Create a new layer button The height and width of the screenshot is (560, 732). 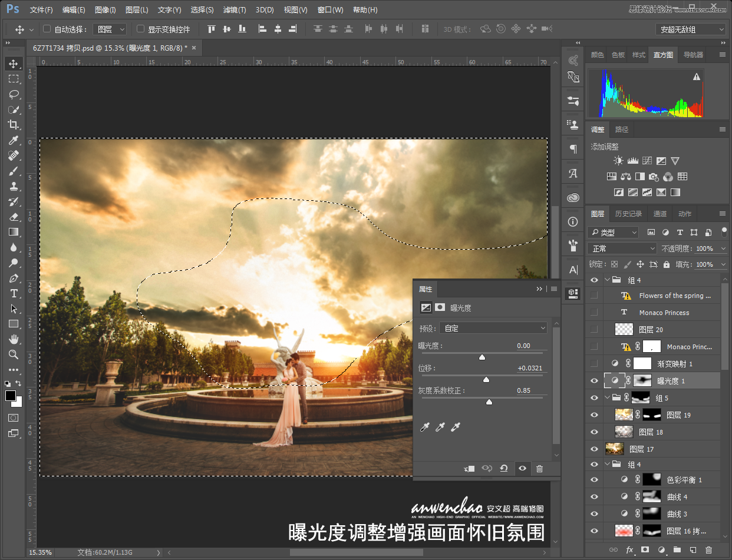point(693,550)
